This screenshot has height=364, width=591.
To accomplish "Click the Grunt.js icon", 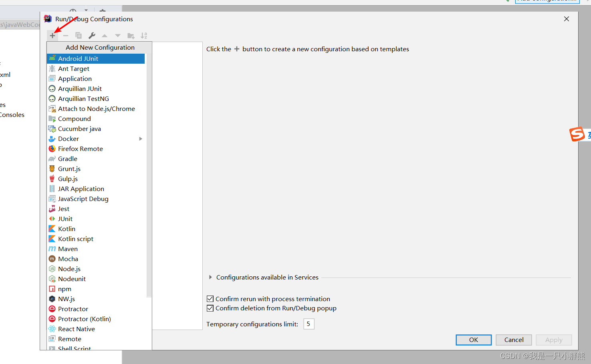I will [52, 169].
